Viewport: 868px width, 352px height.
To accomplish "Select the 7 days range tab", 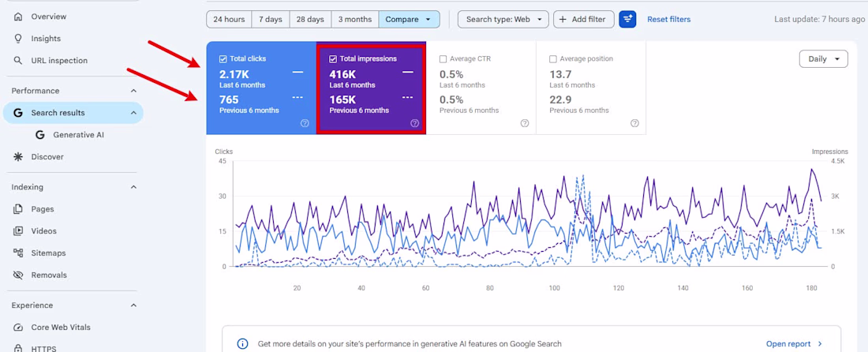I will (x=270, y=20).
